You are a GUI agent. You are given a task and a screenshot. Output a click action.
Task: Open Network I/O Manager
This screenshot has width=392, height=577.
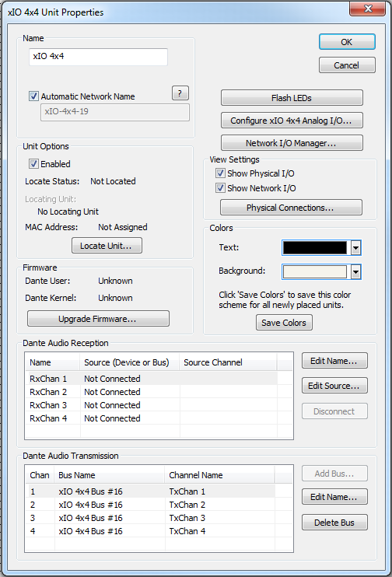pyautogui.click(x=292, y=143)
